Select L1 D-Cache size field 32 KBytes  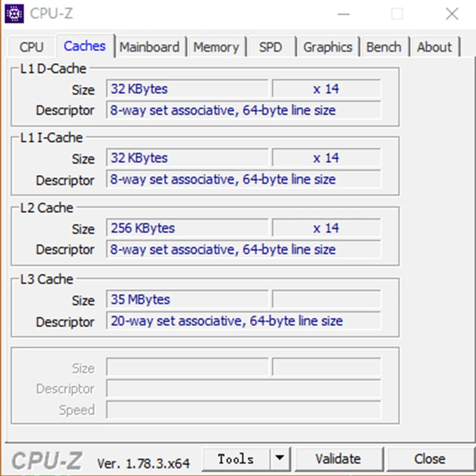tap(187, 89)
